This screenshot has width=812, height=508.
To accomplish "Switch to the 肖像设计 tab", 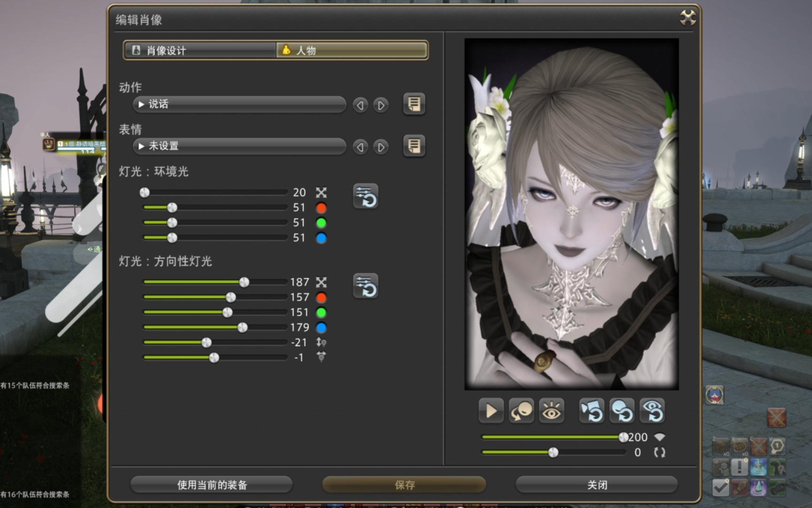I will tap(200, 50).
